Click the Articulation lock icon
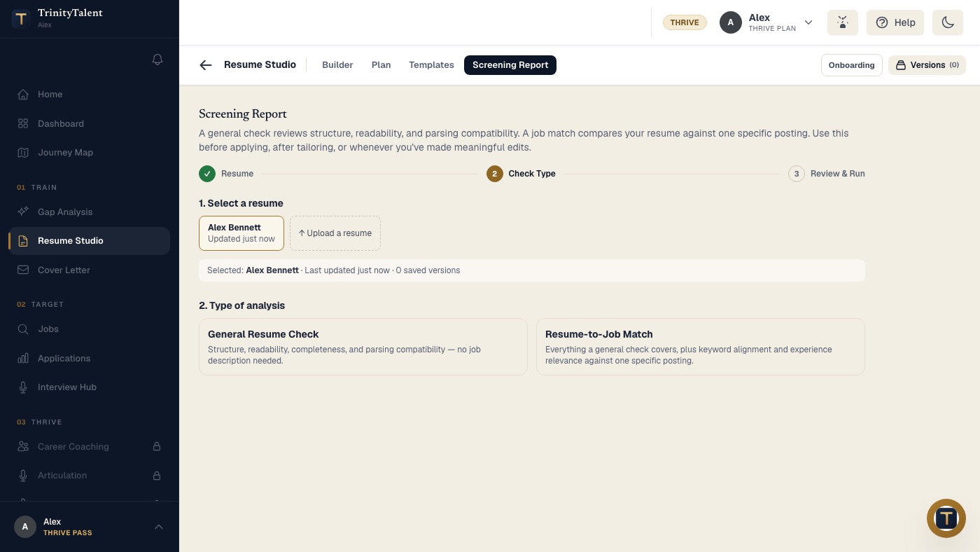Screen dimensions: 980x552 pyautogui.click(x=157, y=476)
